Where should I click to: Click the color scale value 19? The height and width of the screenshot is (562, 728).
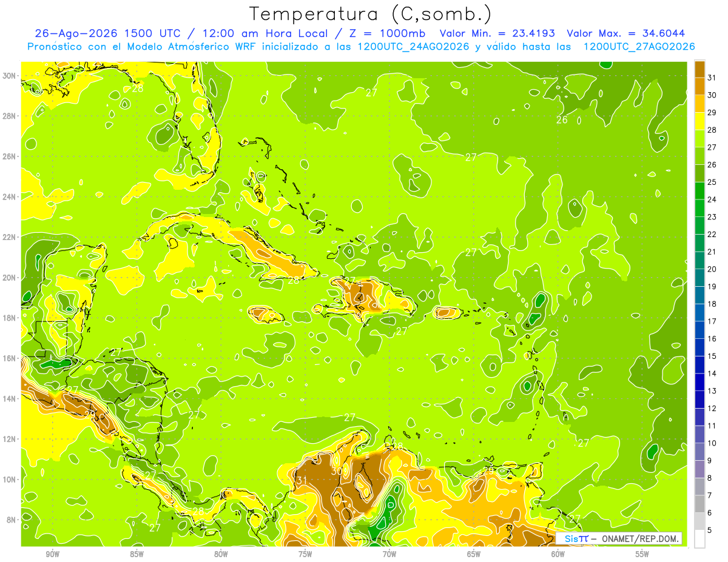(x=712, y=286)
